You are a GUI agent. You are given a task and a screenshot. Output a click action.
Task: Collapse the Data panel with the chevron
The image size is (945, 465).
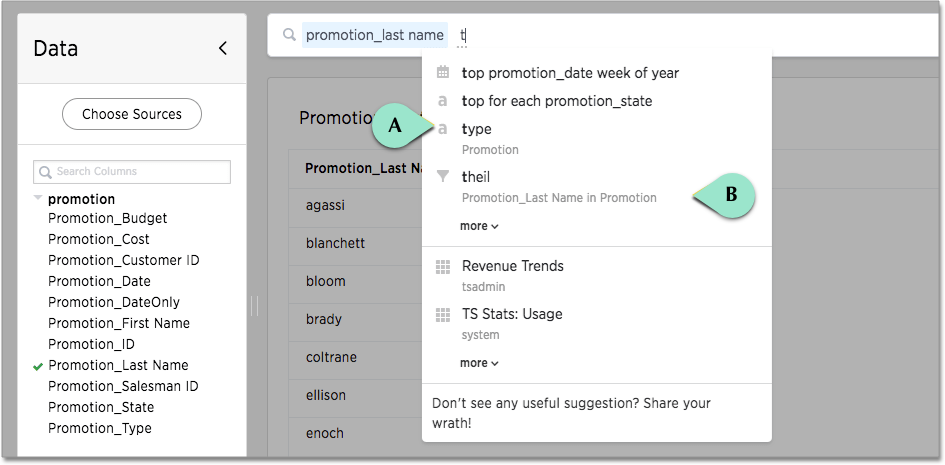(x=223, y=48)
